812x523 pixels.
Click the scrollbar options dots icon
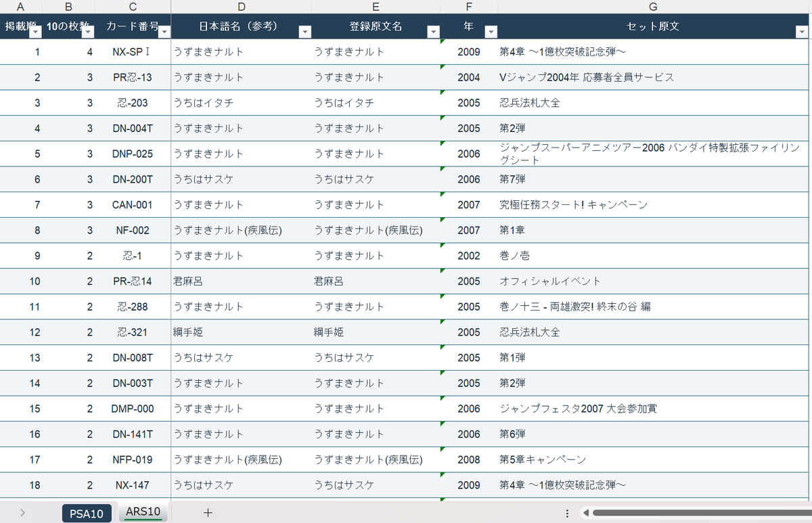click(x=567, y=513)
